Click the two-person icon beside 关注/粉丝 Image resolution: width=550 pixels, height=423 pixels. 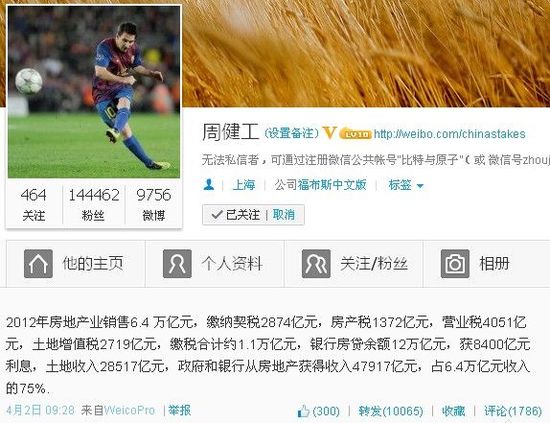[x=316, y=264]
